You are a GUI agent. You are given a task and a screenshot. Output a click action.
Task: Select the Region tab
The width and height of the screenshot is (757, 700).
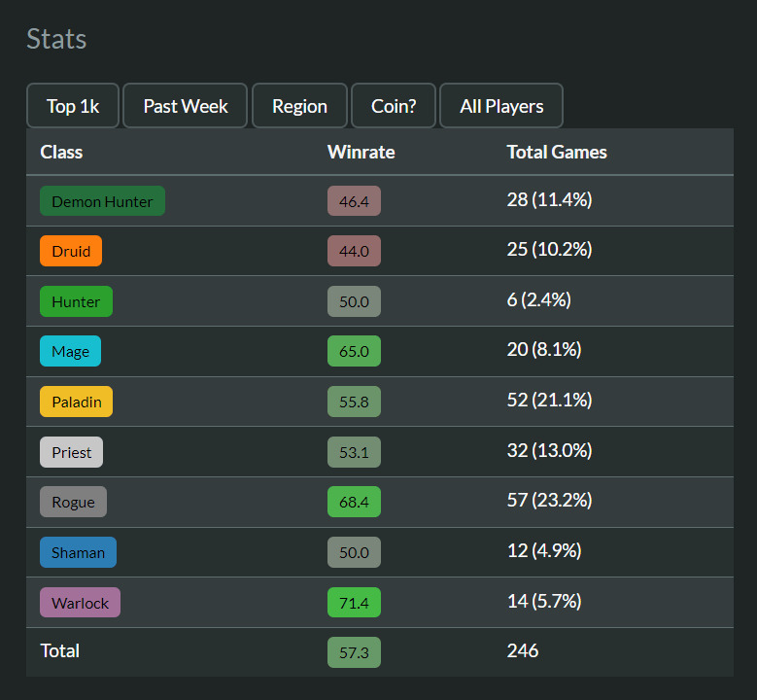tap(299, 106)
